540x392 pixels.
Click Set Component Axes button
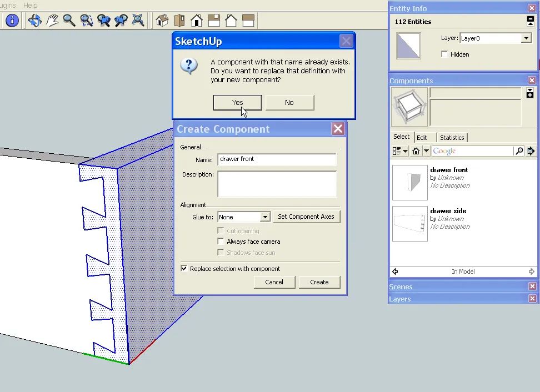306,217
